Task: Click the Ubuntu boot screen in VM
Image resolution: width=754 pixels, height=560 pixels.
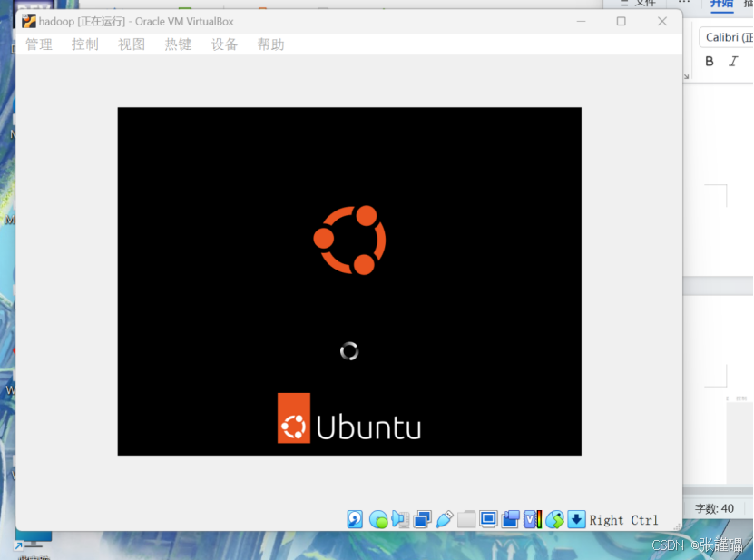Action: point(349,281)
